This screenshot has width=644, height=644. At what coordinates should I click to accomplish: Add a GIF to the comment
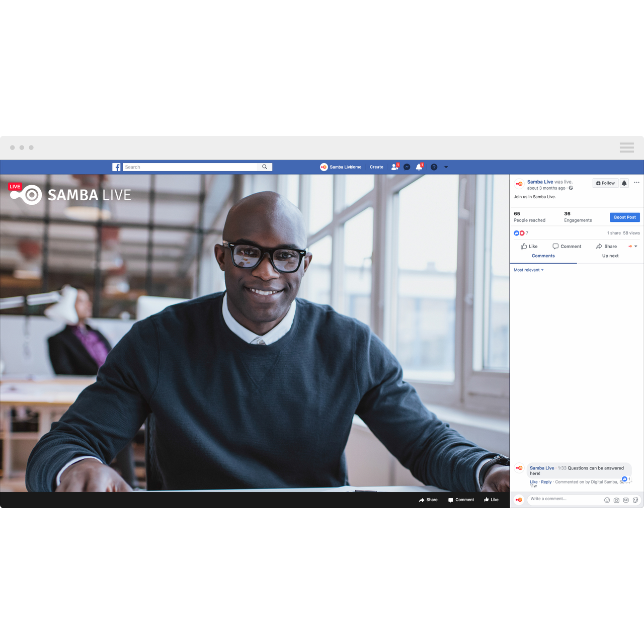(x=626, y=500)
